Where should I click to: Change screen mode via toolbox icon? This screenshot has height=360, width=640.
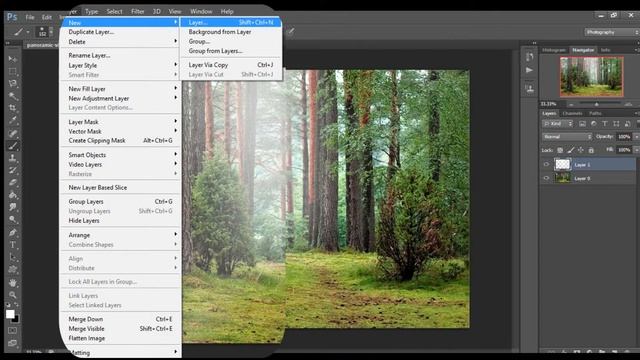point(12,343)
